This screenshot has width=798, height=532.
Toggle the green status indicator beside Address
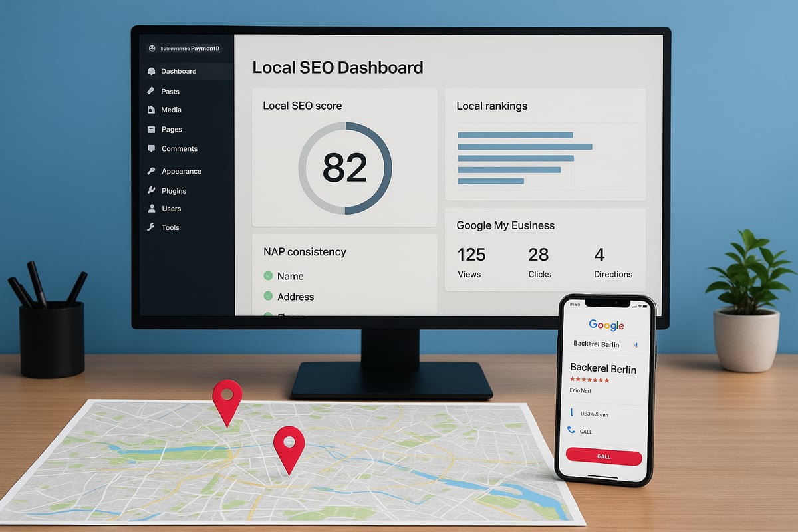(x=270, y=297)
